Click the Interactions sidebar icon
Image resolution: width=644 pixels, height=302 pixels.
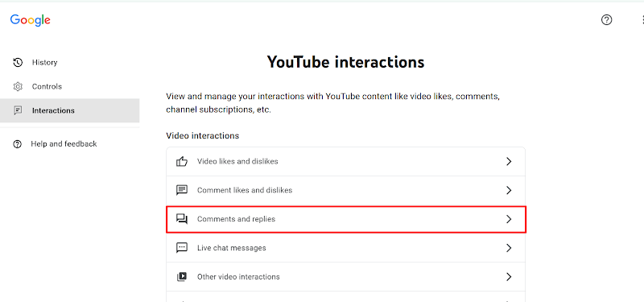18,110
